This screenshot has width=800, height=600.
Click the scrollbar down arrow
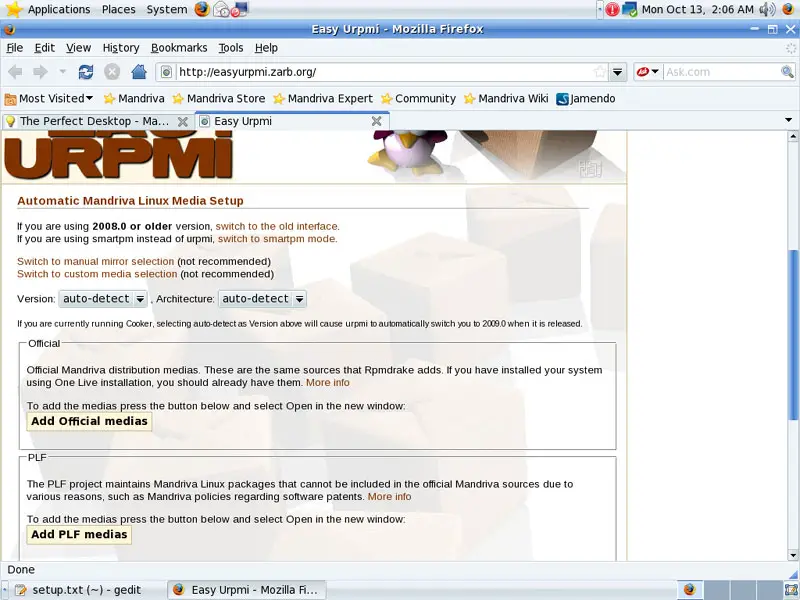tap(792, 555)
